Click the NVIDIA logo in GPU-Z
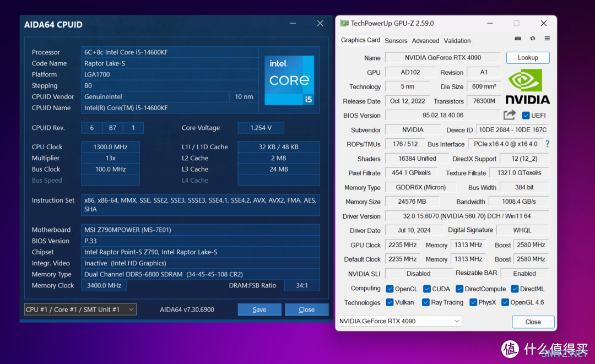595x364 pixels. point(527,87)
